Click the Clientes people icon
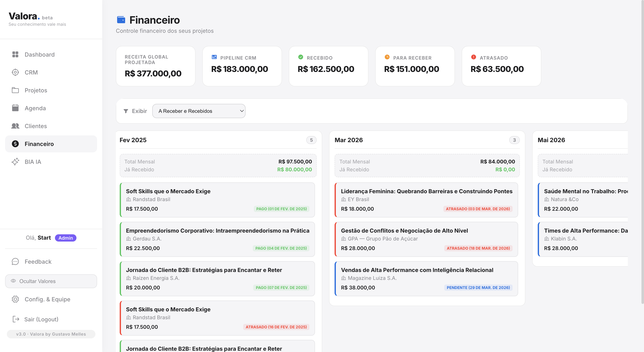This screenshot has width=644, height=352. coord(15,126)
